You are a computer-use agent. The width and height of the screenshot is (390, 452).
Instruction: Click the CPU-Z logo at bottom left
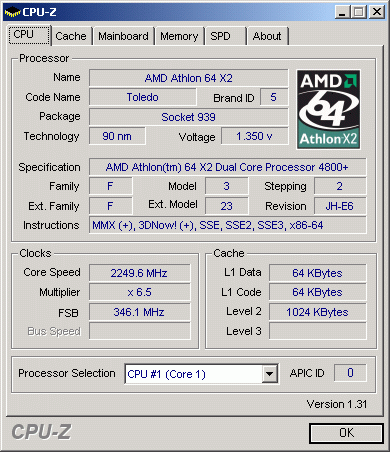[x=41, y=432]
